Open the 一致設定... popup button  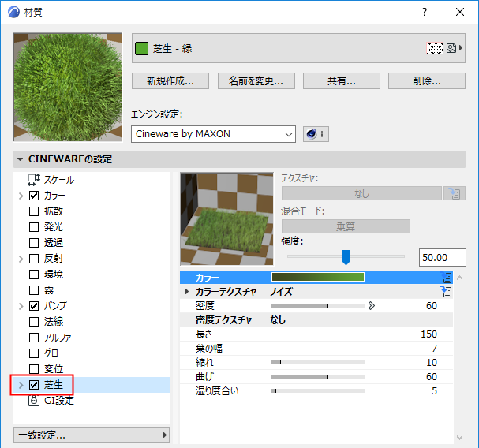click(92, 435)
